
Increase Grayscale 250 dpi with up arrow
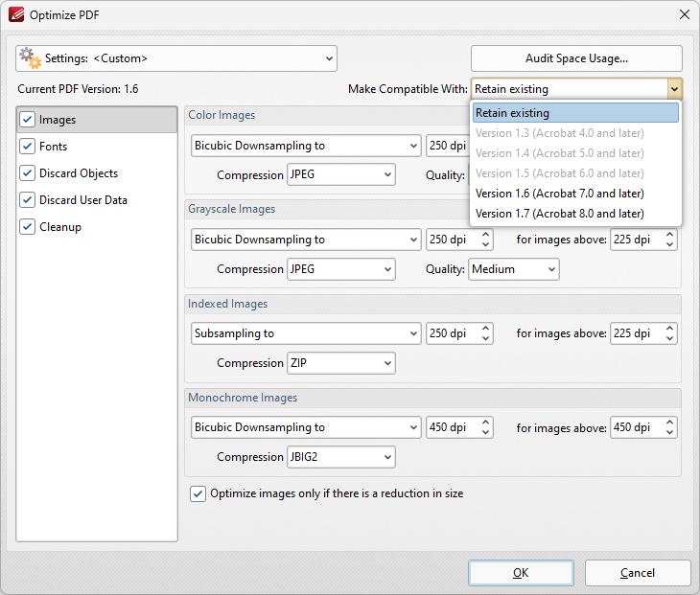(x=486, y=234)
